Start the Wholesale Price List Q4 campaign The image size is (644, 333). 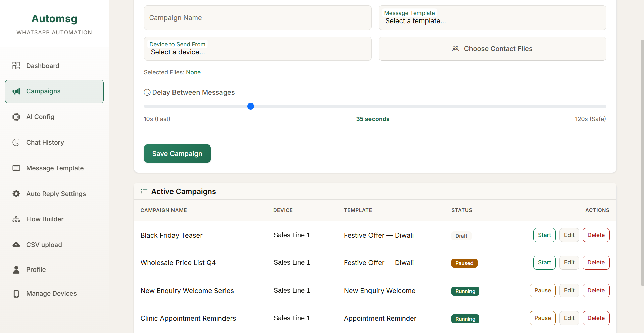(544, 263)
